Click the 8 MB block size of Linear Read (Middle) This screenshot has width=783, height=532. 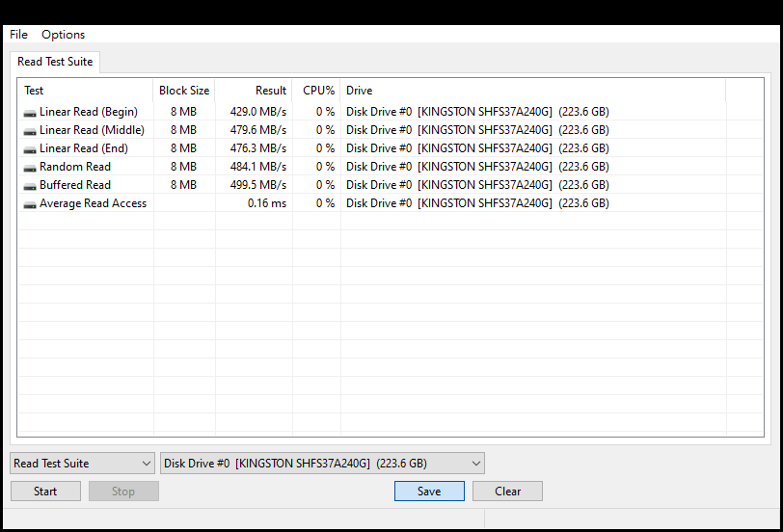point(183,130)
